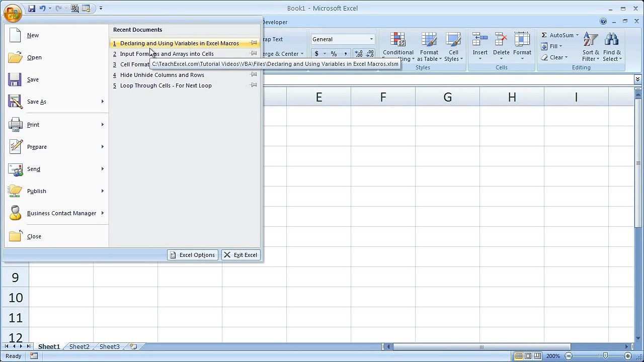Switch to Normal view in status bar
644x362 pixels.
coord(519,356)
